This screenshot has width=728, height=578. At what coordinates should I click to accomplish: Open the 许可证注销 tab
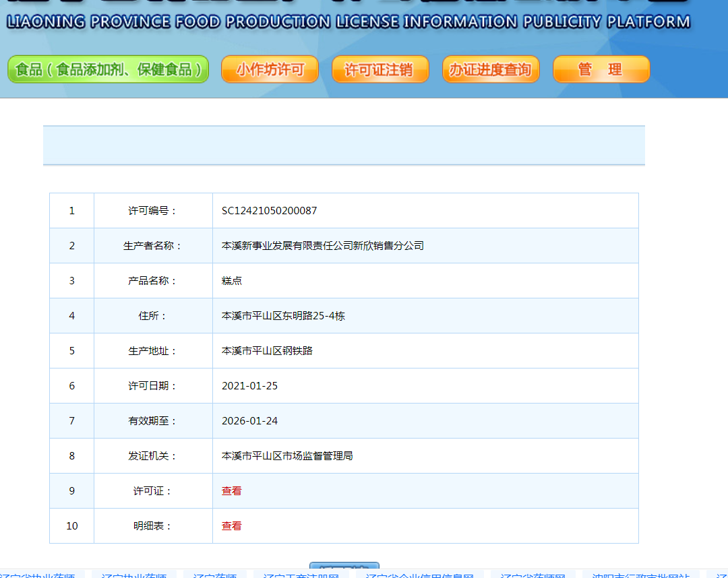click(x=380, y=69)
